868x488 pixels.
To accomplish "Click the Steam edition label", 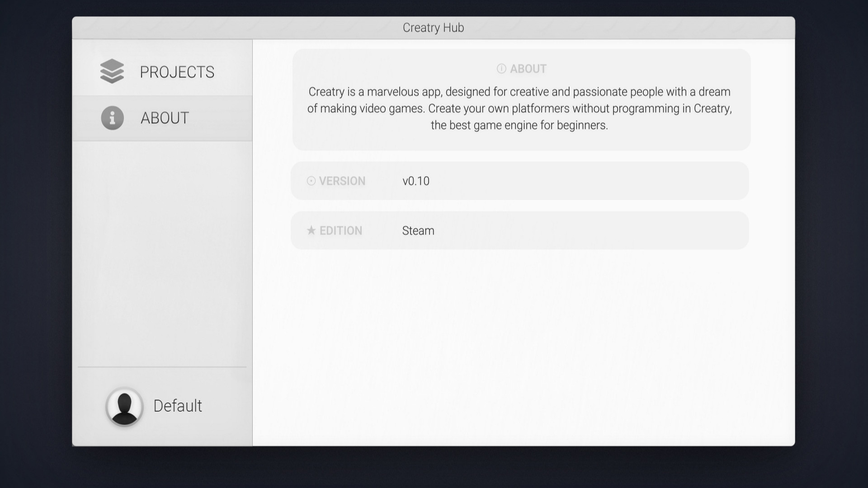I will pos(418,230).
